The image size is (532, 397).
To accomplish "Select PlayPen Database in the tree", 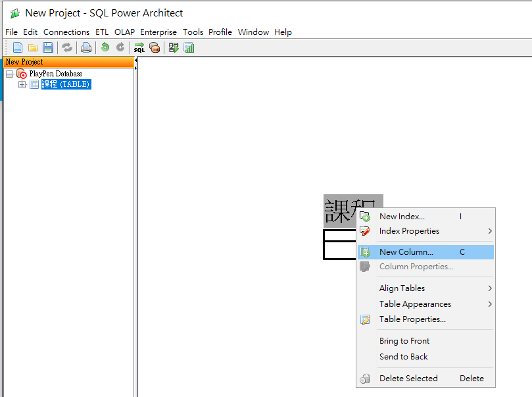I will [56, 74].
